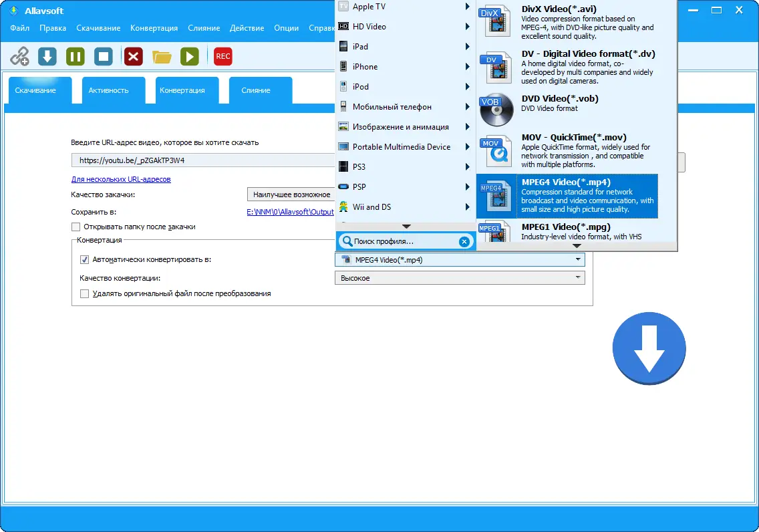Open the Wii and DS category
The image size is (759, 532).
404,207
